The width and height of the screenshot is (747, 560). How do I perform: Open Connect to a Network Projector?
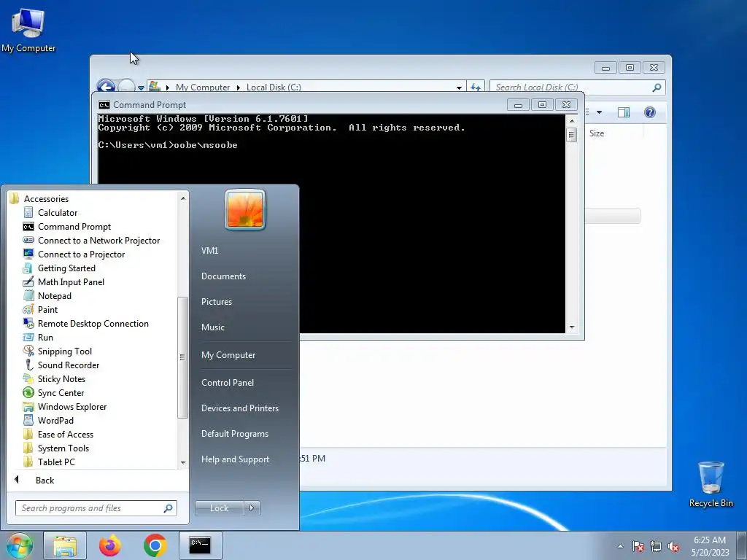coord(98,241)
